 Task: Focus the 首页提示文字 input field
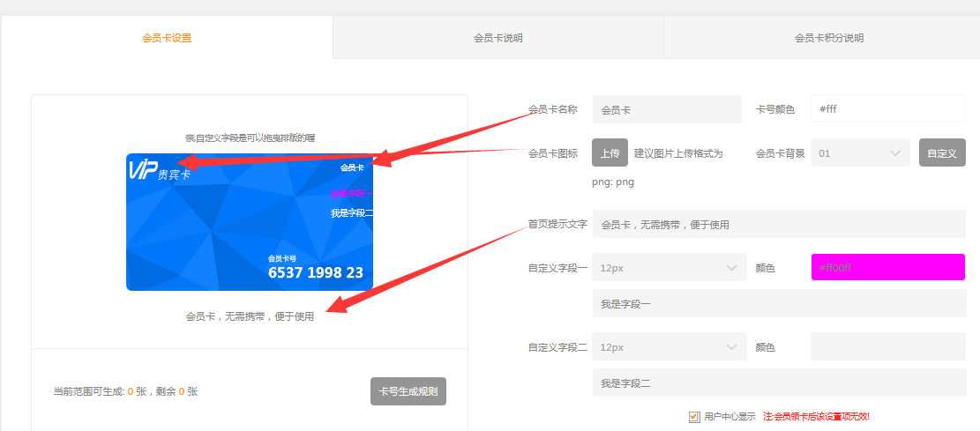point(778,224)
